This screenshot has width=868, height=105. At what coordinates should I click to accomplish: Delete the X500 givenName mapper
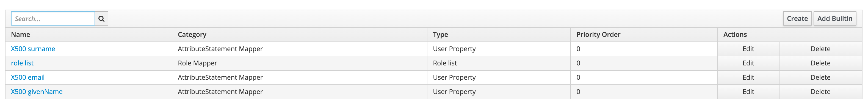(x=820, y=92)
